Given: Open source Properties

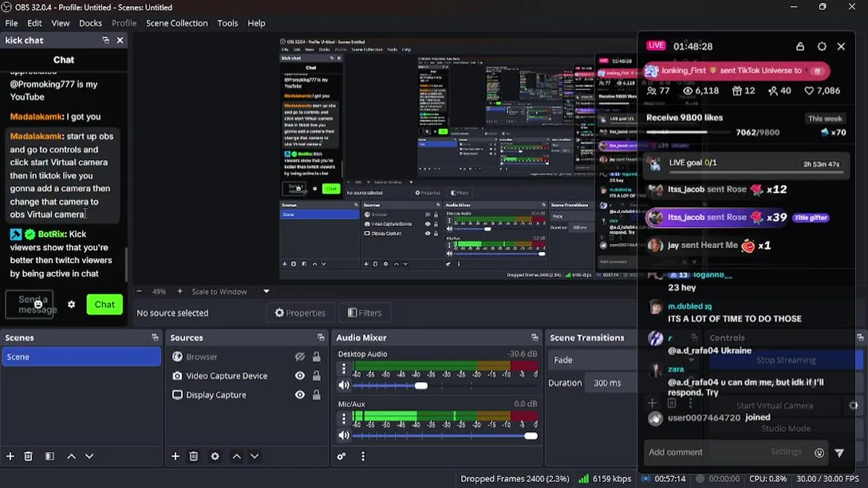Looking at the screenshot, I should pyautogui.click(x=300, y=312).
